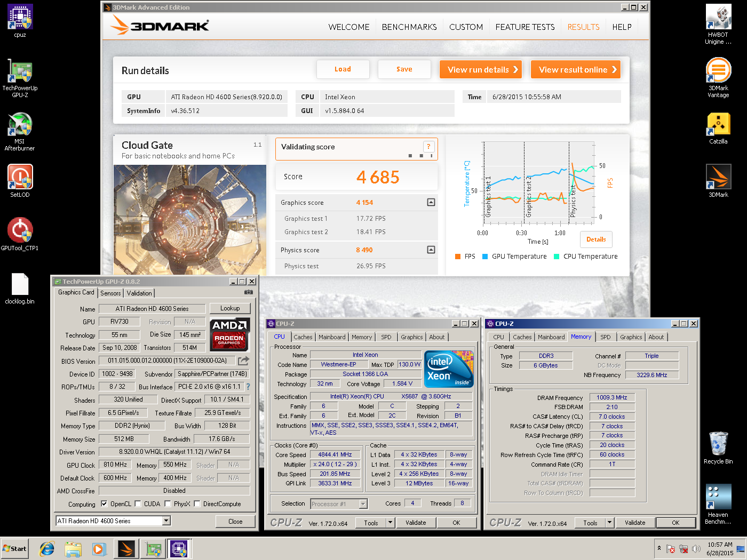Open the Catzilla desktop icon

[x=718, y=128]
